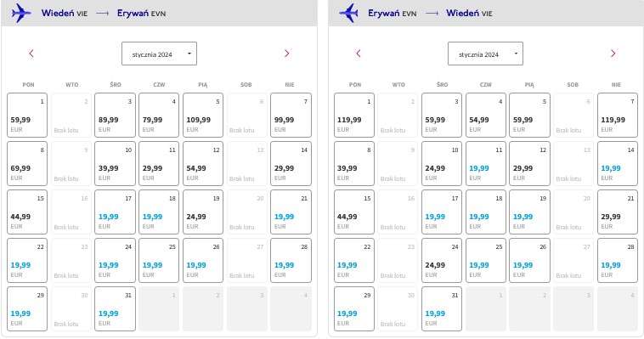Go to next month in Wiedeń–Erywań calendar
644x339 pixels.
(286, 54)
